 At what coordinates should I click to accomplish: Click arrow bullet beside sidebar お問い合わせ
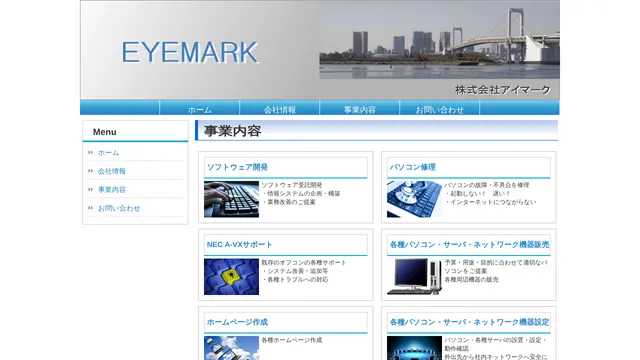pos(91,208)
